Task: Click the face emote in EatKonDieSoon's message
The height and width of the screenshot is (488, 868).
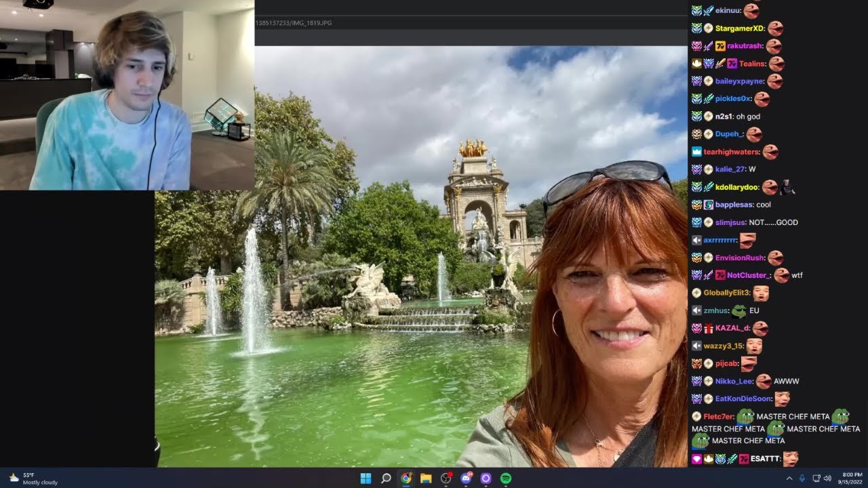Action: click(783, 399)
